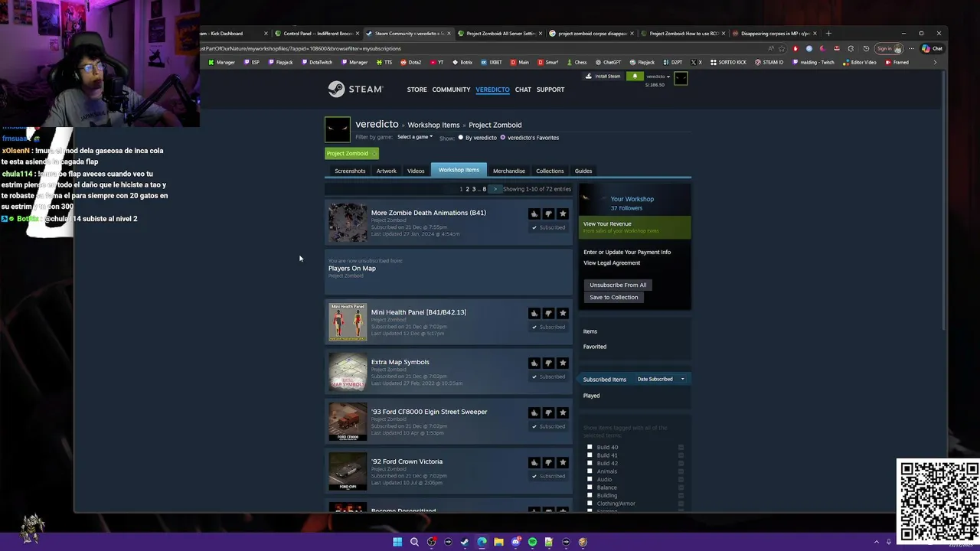Viewport: 980px width, 551px height.
Task: Open the veredicto avatar in Steam header
Action: [x=681, y=78]
